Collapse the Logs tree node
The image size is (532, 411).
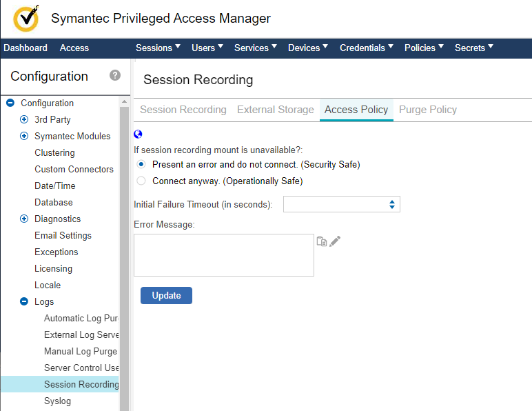[24, 302]
